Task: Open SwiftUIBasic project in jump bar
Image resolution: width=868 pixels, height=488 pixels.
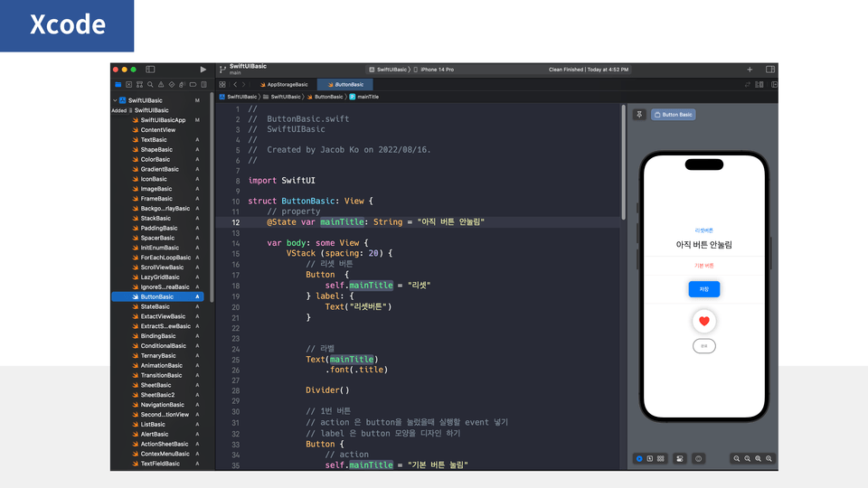Action: point(238,97)
